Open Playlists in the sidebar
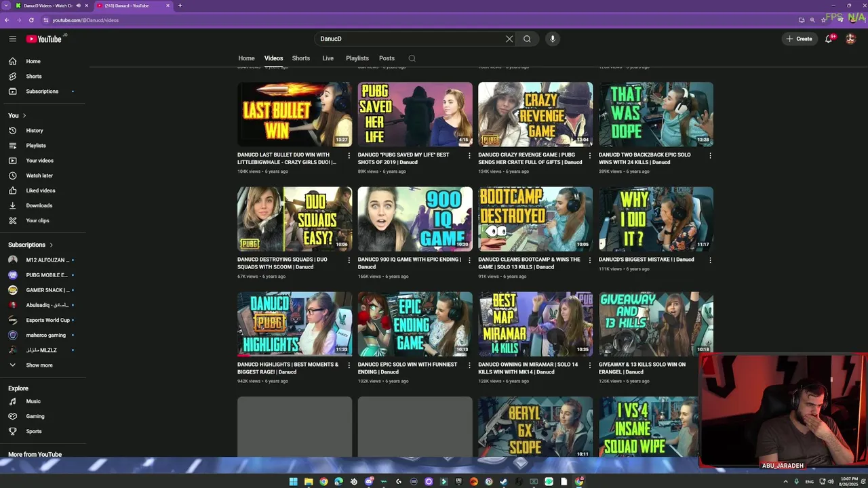868x488 pixels. click(45, 145)
